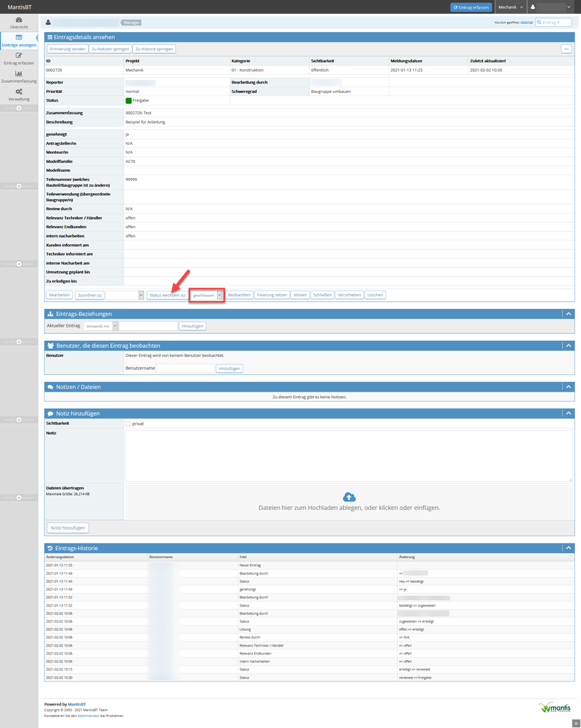Collapse the Eintrags-Historie section
Viewport: 581px width, 728px height.
click(x=569, y=548)
